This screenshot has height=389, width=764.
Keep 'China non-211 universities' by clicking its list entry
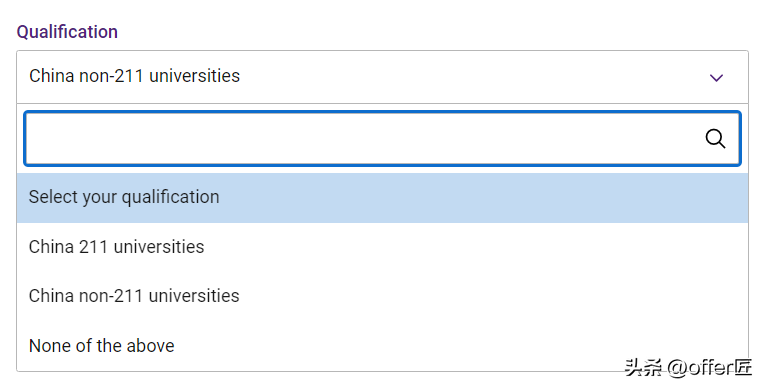point(382,296)
